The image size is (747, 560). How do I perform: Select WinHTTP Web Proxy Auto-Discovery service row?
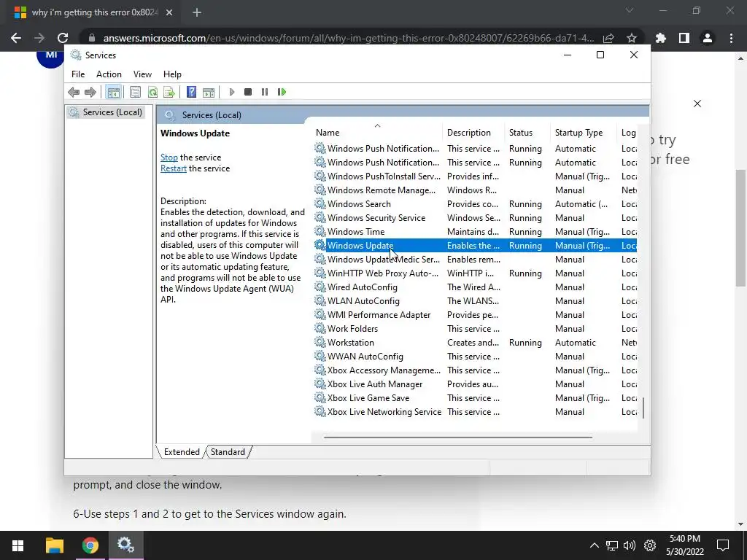pyautogui.click(x=475, y=273)
